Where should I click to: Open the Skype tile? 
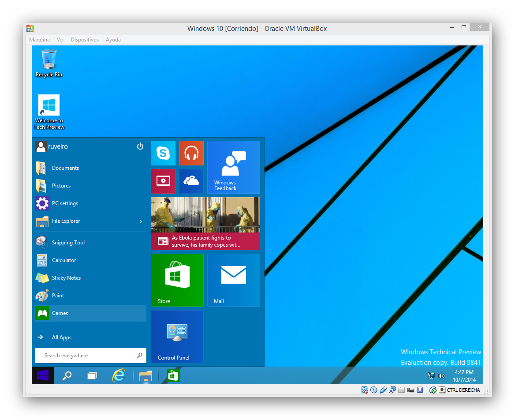[163, 153]
